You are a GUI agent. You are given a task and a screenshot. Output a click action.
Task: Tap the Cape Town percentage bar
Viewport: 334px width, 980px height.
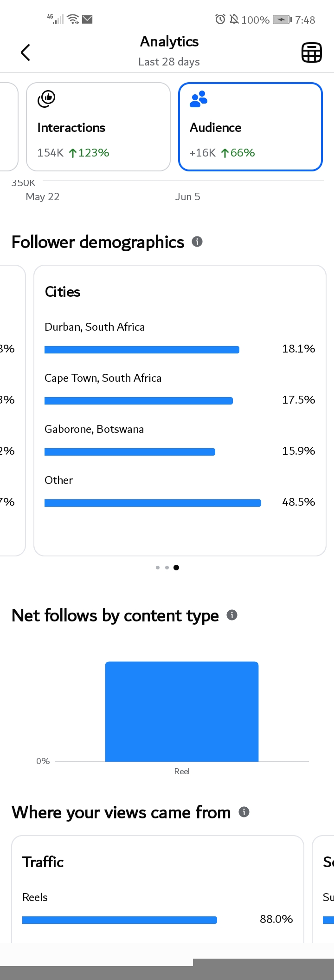pos(139,401)
